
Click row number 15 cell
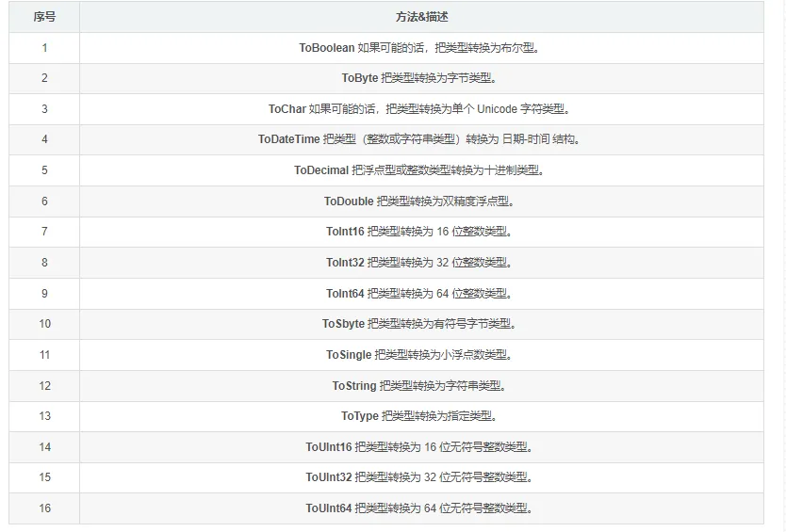pyautogui.click(x=44, y=477)
